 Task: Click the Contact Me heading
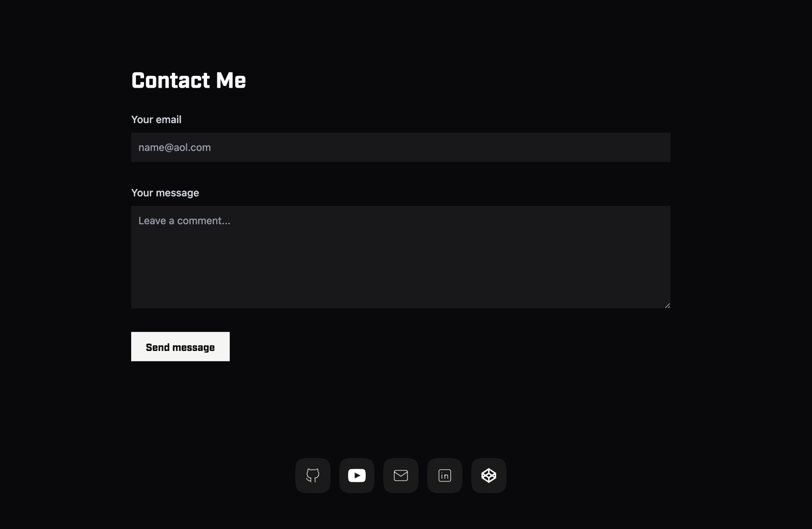tap(189, 81)
